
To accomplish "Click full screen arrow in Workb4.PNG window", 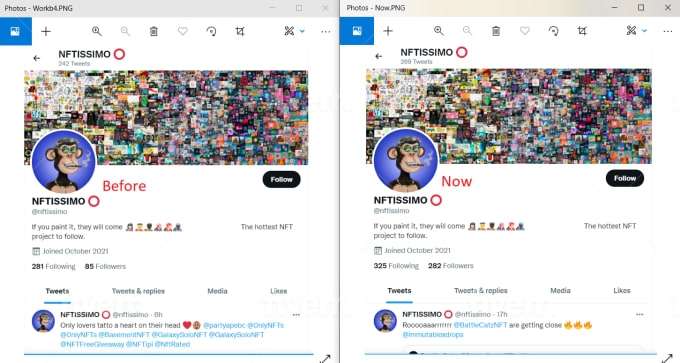I will coord(325,359).
